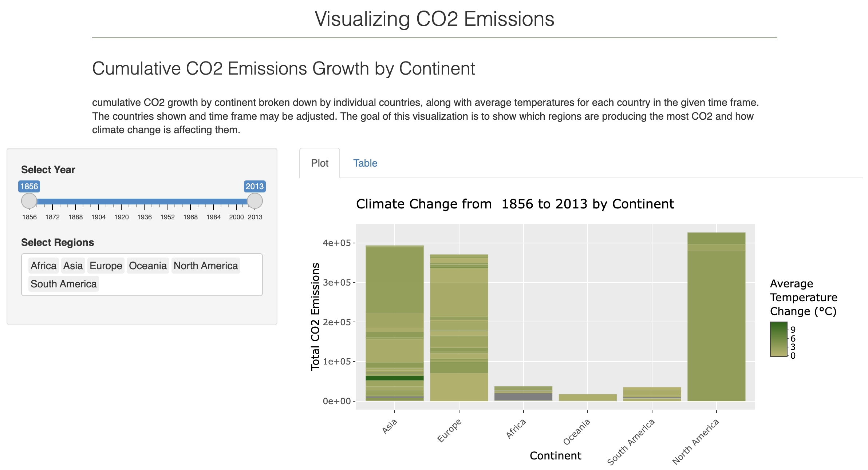The width and height of the screenshot is (868, 470).
Task: Click the 'Select Regions' label
Action: pyautogui.click(x=58, y=242)
